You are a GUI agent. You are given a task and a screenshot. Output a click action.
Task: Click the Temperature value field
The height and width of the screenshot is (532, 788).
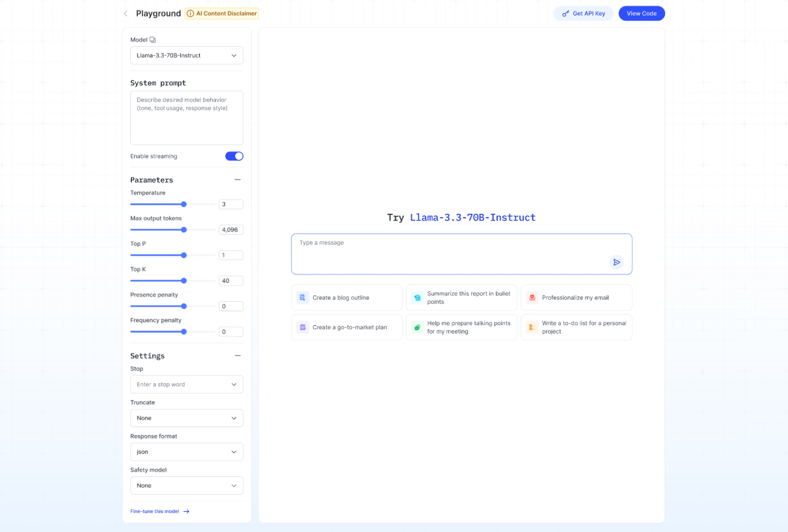coord(231,204)
